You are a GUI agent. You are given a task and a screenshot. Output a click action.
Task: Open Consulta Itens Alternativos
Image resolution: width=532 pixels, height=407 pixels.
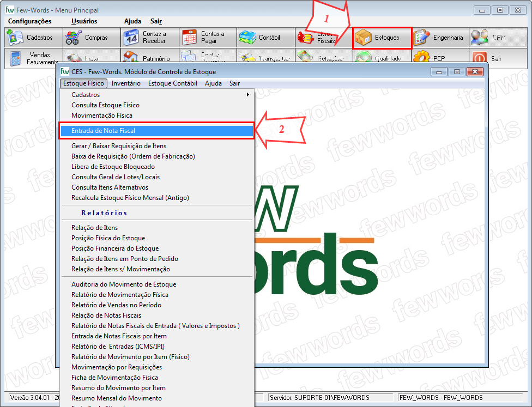[x=110, y=187]
